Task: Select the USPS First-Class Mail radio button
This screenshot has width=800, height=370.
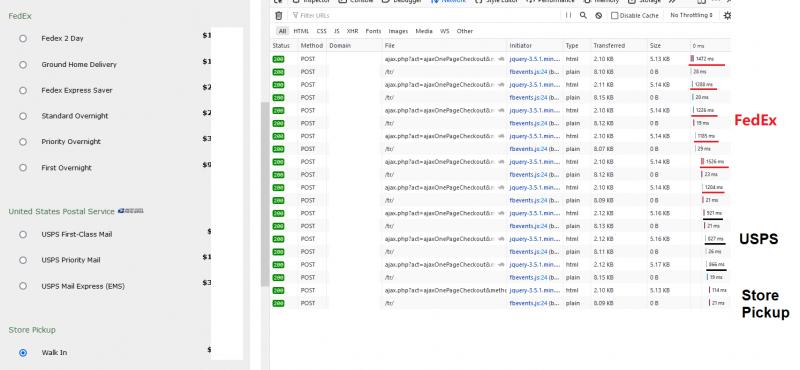Action: pos(23,234)
